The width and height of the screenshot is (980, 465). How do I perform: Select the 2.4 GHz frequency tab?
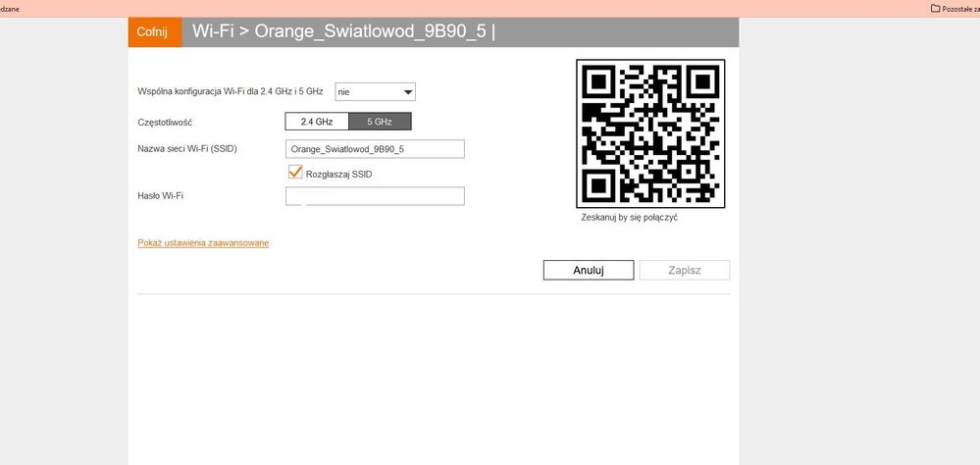pyautogui.click(x=316, y=122)
